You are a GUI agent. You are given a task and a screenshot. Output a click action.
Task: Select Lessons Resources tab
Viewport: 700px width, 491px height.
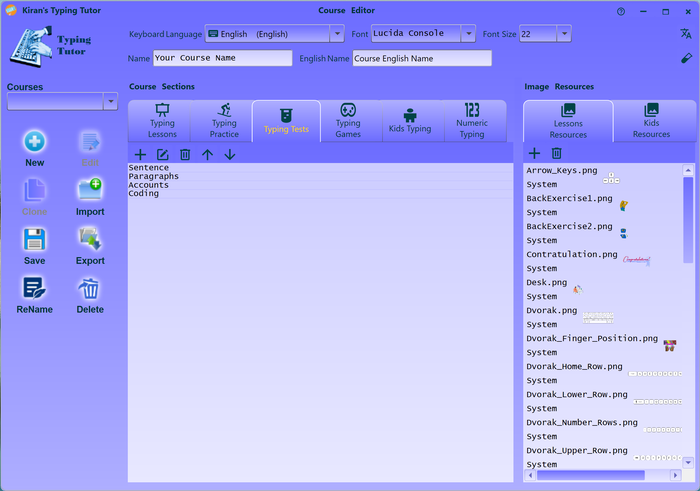(568, 121)
